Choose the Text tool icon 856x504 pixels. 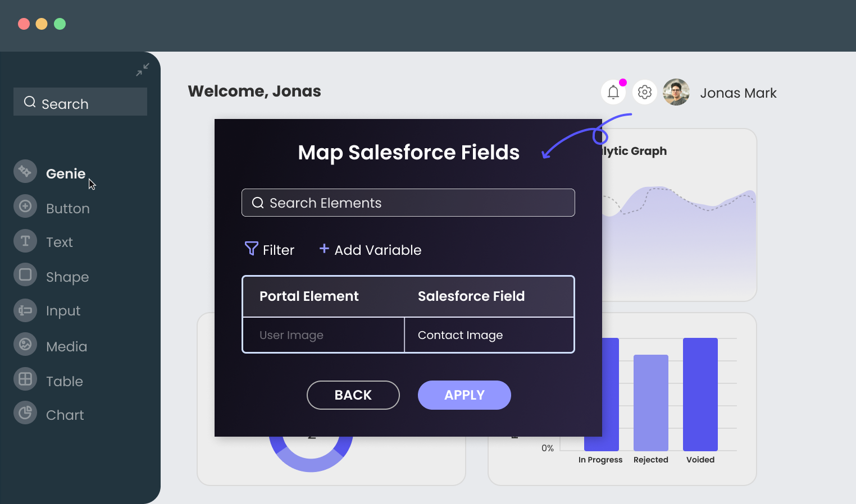[x=25, y=241]
